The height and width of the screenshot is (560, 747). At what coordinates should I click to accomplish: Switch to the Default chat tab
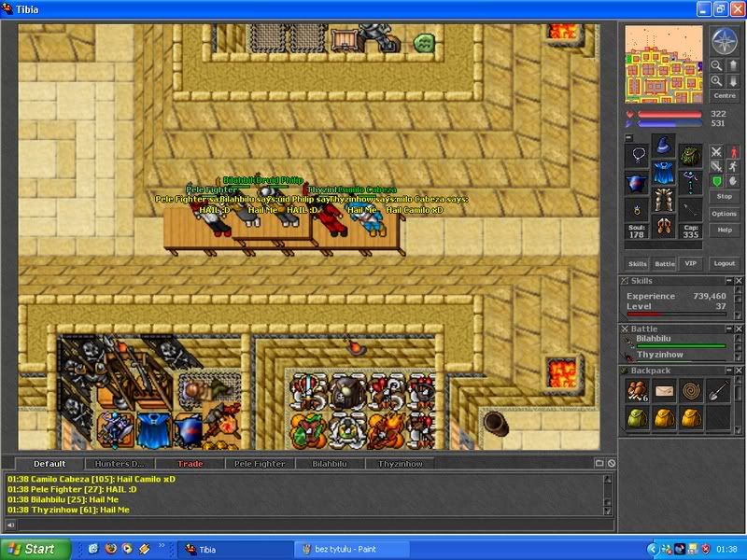[x=49, y=463]
